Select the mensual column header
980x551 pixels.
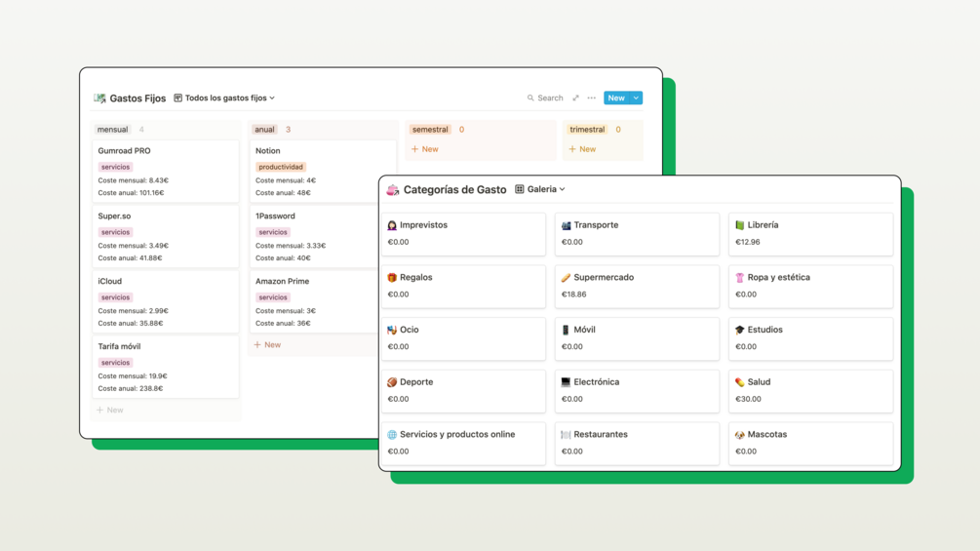112,130
